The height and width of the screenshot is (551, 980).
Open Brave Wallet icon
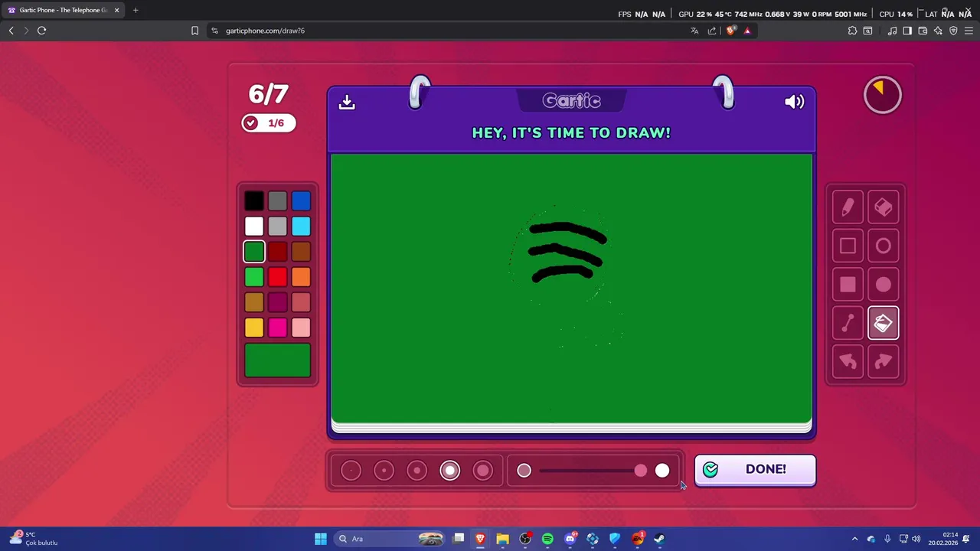923,31
